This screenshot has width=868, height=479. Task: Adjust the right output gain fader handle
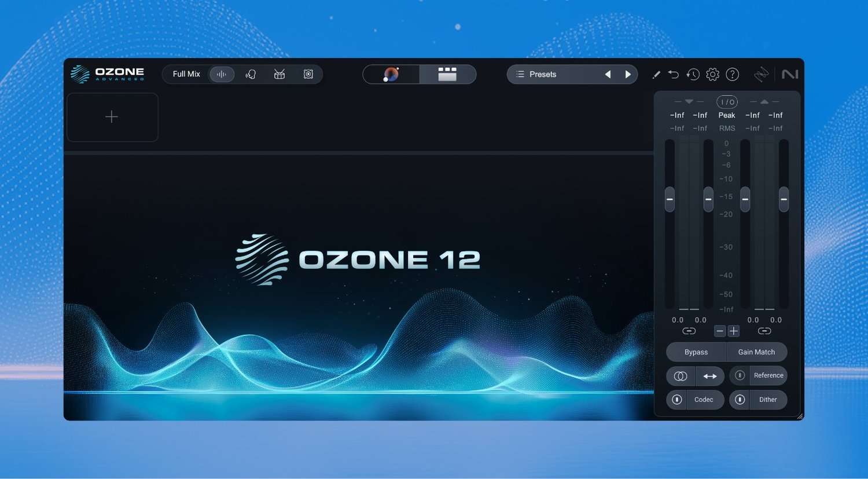(x=784, y=199)
